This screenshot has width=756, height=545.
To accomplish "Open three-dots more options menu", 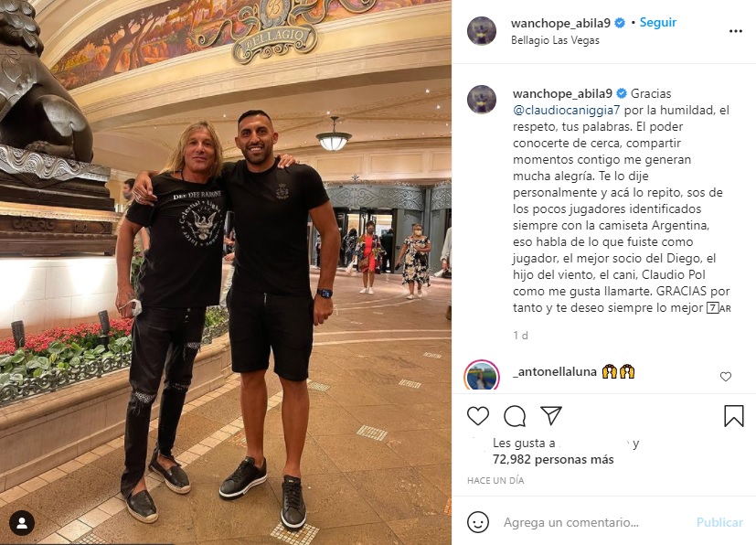I will point(735,31).
